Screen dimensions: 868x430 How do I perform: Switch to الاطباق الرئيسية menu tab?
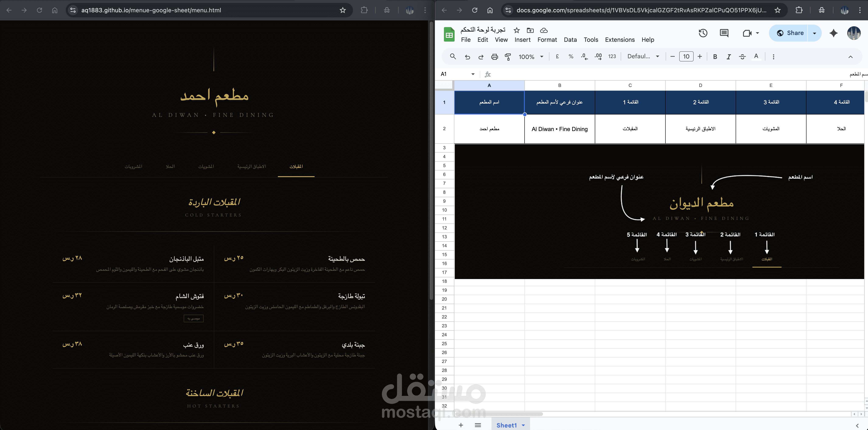pyautogui.click(x=252, y=166)
